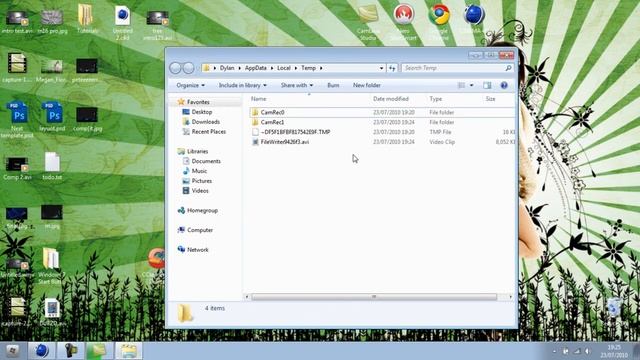Show the preview pane

point(487,85)
